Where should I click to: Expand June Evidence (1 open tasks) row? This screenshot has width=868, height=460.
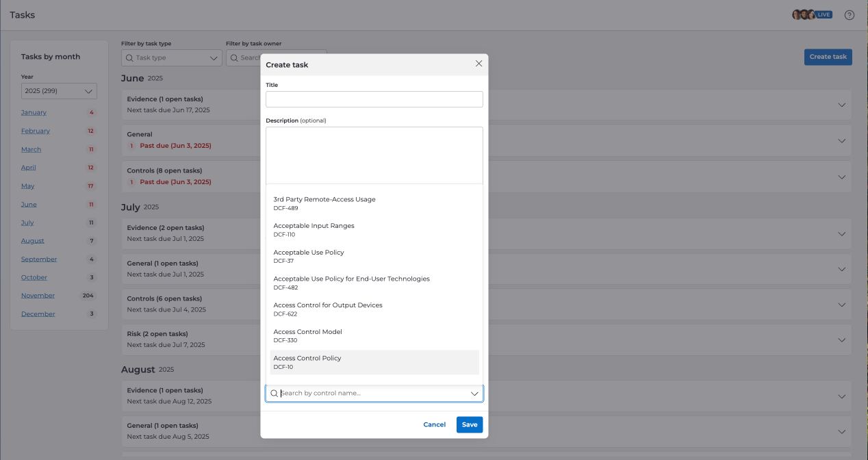point(486,105)
